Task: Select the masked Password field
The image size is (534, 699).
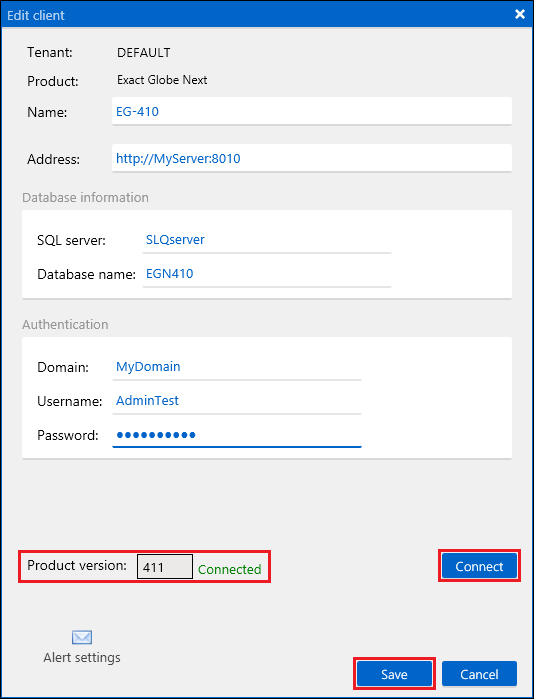Action: (237, 435)
